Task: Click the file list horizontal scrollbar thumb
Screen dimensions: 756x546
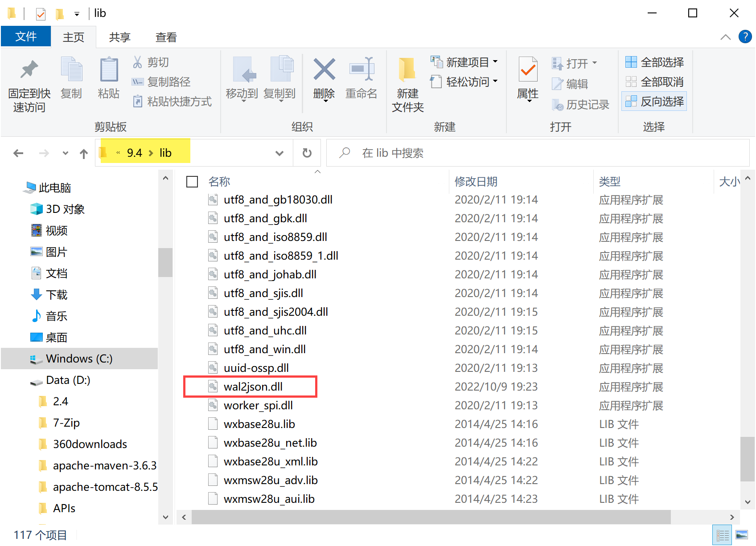Action: [x=431, y=517]
